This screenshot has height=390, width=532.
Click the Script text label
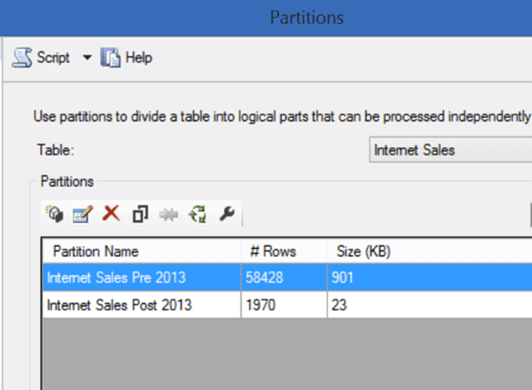(53, 57)
